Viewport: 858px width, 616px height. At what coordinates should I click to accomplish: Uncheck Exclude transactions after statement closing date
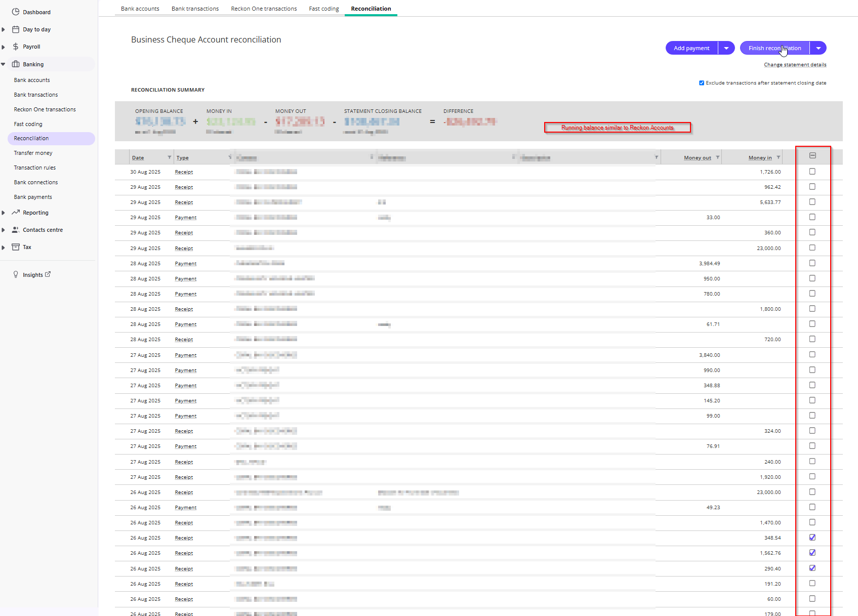[x=702, y=83]
